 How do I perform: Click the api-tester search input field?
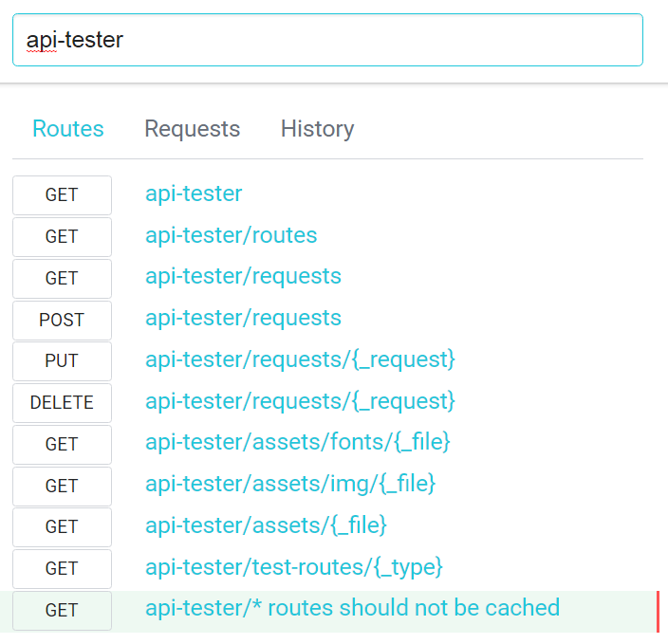coord(327,40)
